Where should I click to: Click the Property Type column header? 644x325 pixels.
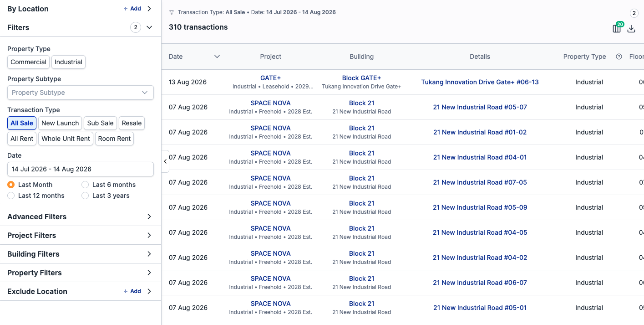[584, 57]
